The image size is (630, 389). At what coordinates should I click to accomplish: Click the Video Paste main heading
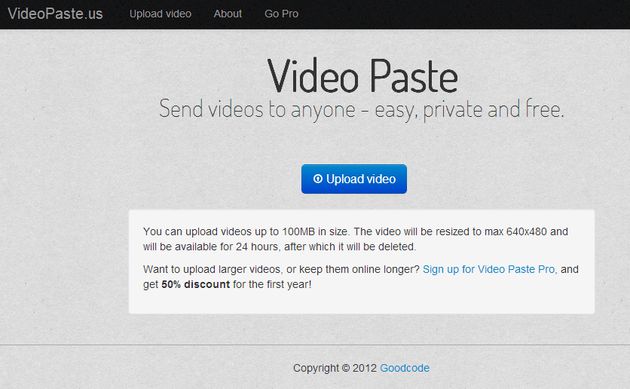point(362,76)
